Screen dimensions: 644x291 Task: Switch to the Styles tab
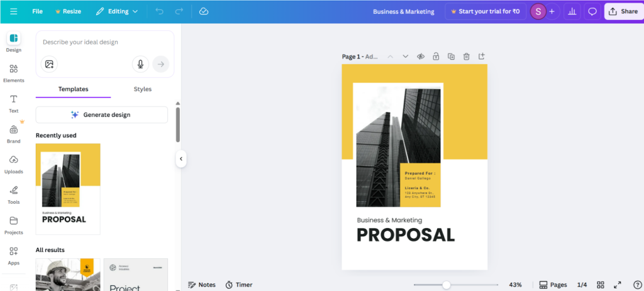[143, 89]
